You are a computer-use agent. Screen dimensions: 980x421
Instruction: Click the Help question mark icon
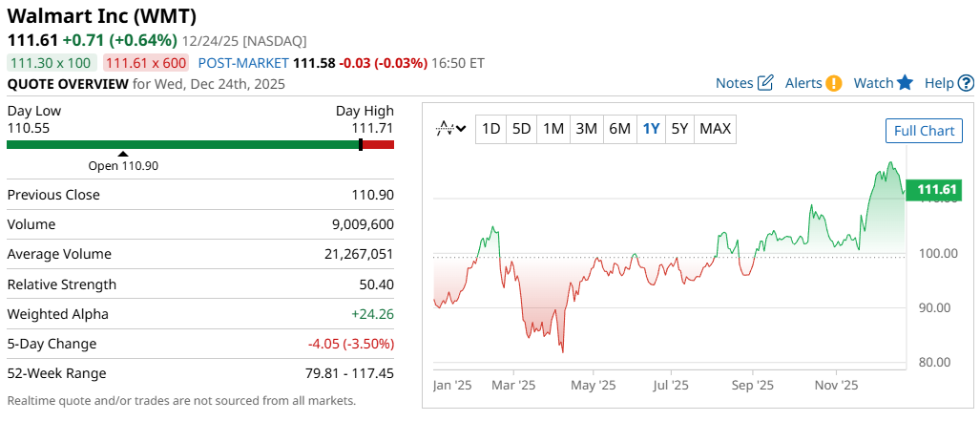967,83
